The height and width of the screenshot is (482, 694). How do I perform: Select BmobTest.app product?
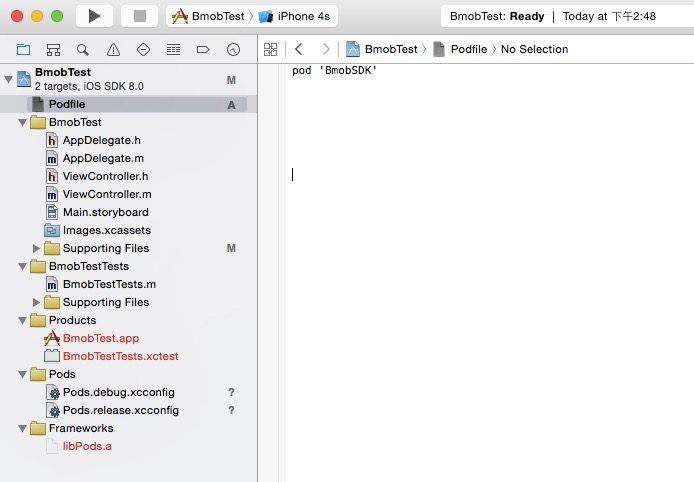92,338
